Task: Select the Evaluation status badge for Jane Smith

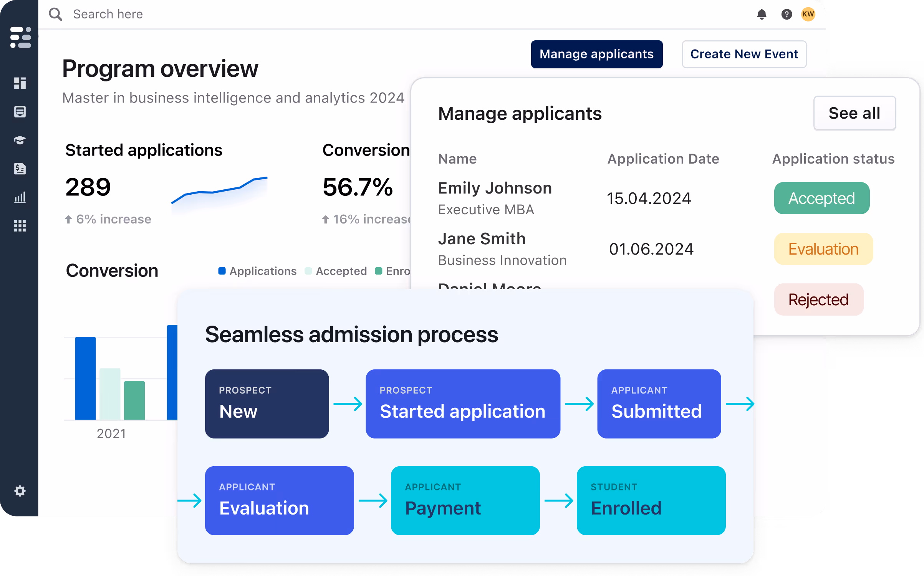Action: point(823,249)
